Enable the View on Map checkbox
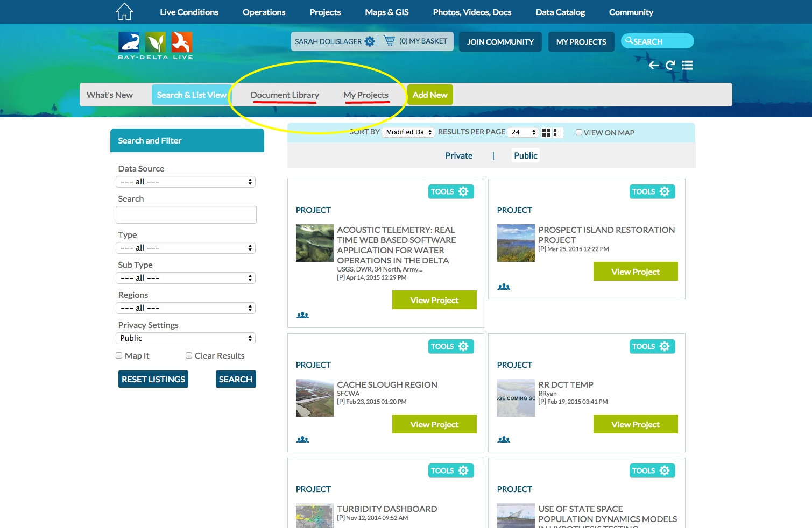Viewport: 812px width, 528px height. [579, 132]
